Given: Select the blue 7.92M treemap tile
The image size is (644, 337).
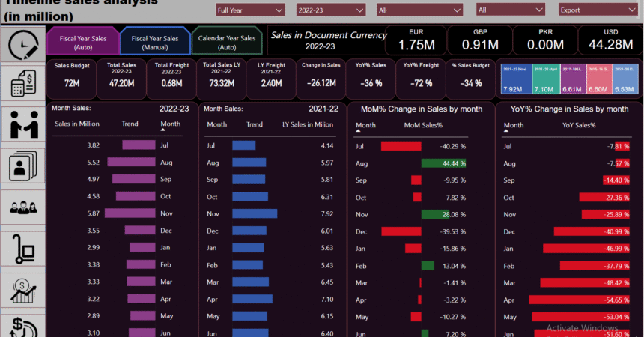Looking at the screenshot, I should coord(513,79).
